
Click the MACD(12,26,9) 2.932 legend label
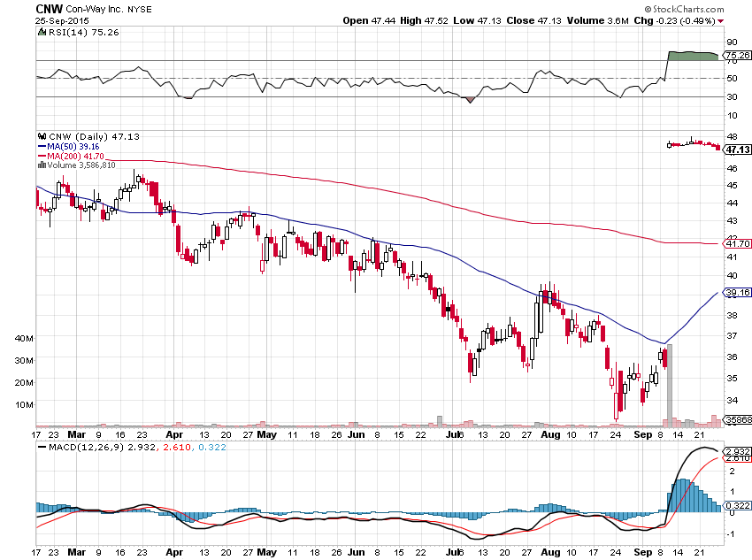click(102, 448)
